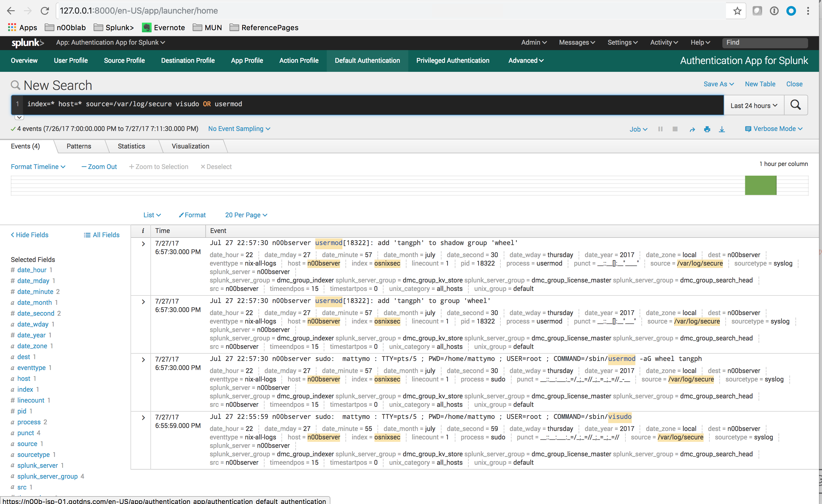Viewport: 822px width, 504px height.
Task: Export the search results
Action: (722, 129)
